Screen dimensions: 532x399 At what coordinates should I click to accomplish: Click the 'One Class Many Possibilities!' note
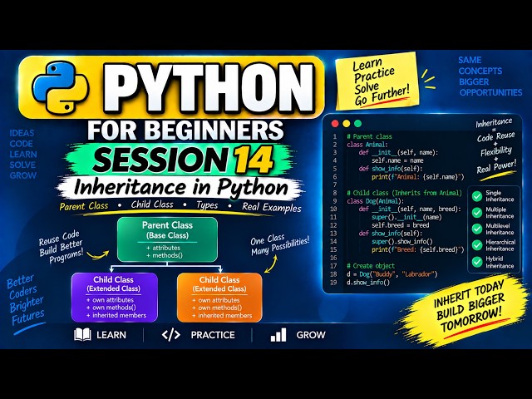[x=280, y=245]
